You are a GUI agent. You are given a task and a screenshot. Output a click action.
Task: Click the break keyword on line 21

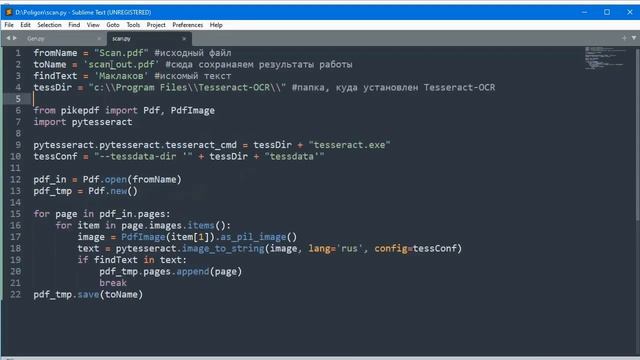[113, 283]
